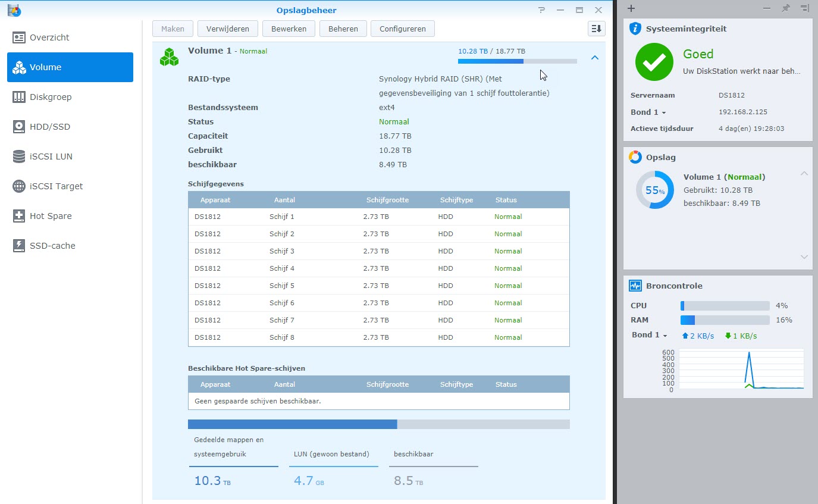This screenshot has width=818, height=504.
Task: Click the Systeemintegriteit shield icon
Action: (x=635, y=28)
